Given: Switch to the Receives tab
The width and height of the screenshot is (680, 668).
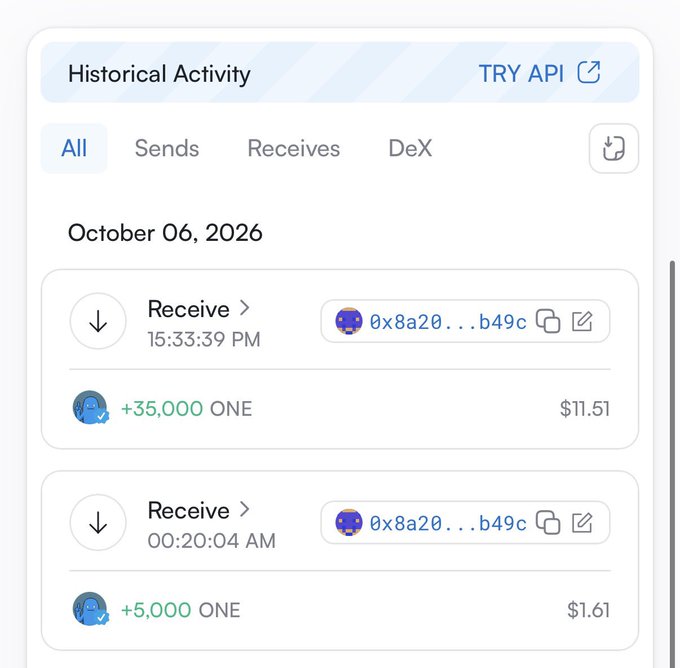Looking at the screenshot, I should (x=294, y=148).
